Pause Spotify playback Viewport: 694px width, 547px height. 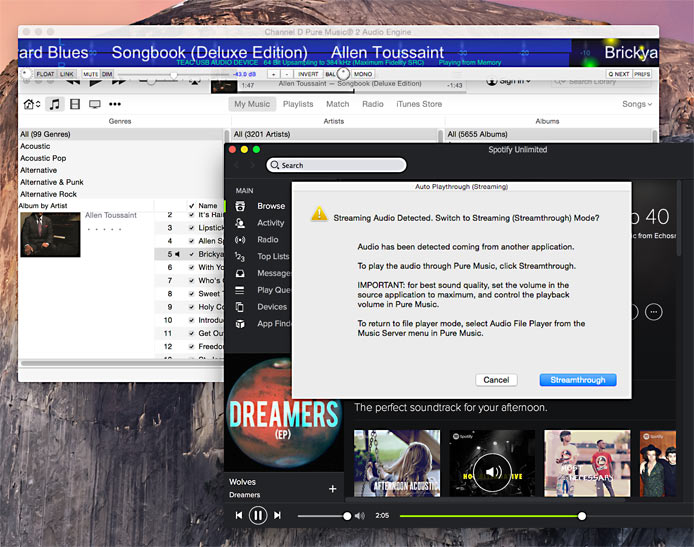pyautogui.click(x=258, y=515)
